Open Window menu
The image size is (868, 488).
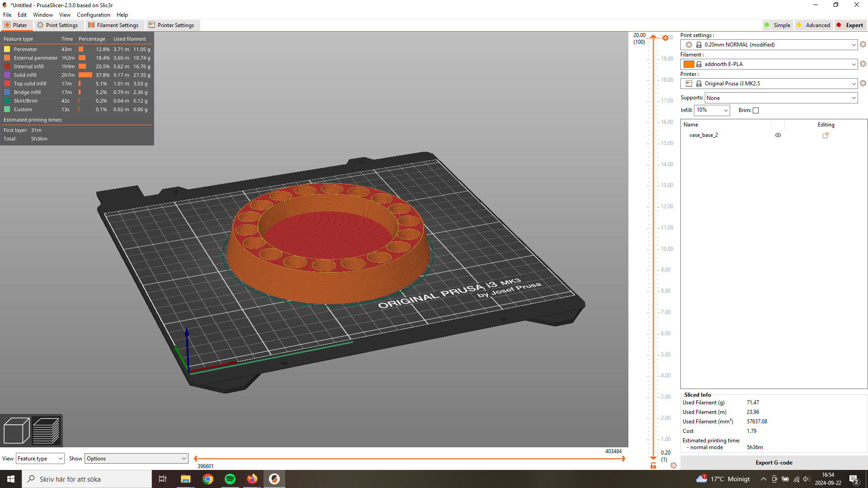click(43, 15)
